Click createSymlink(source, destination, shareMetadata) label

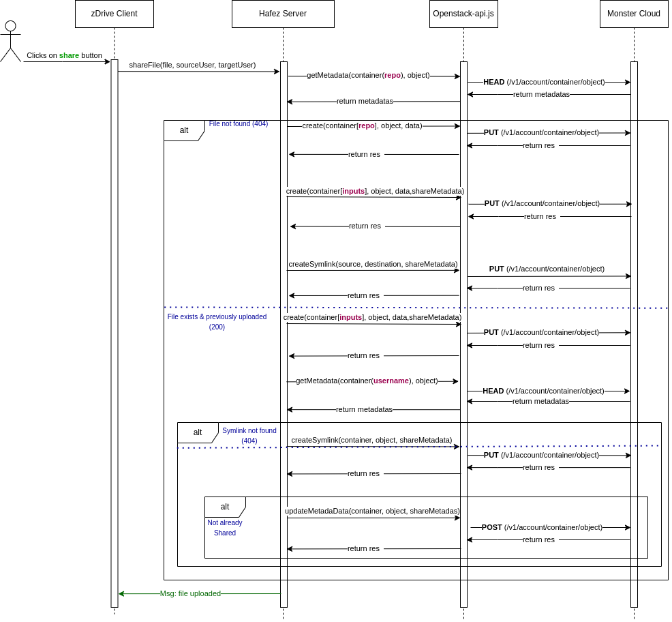click(373, 264)
